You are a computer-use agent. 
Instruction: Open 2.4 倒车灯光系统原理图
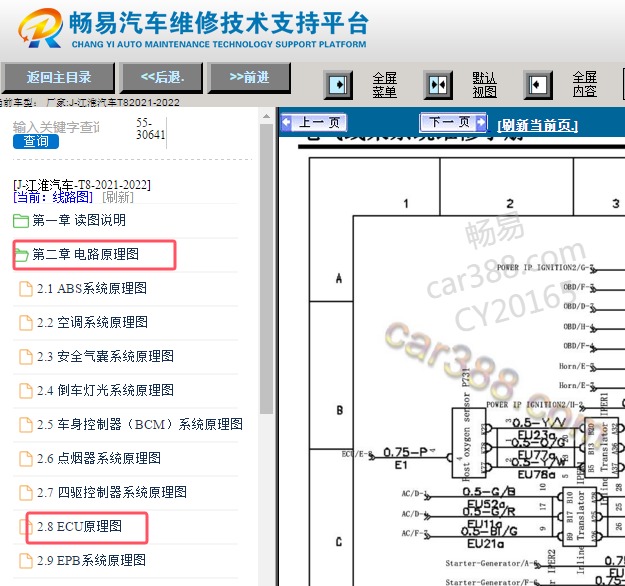pos(105,390)
